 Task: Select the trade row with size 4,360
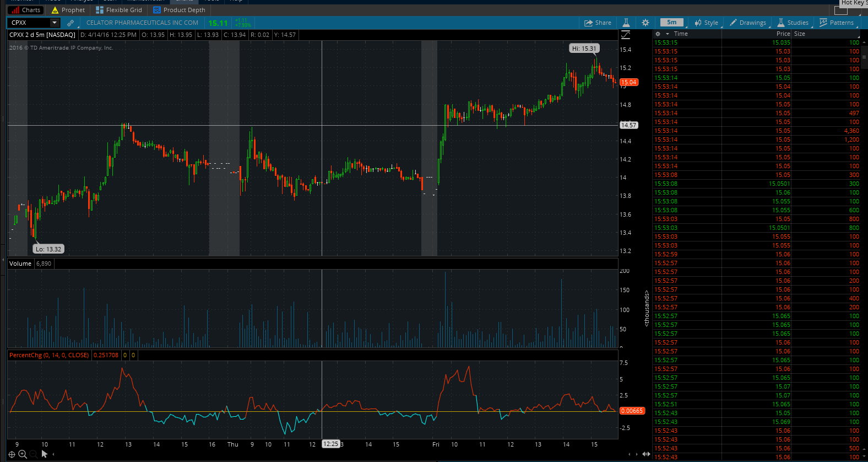[x=757, y=131]
